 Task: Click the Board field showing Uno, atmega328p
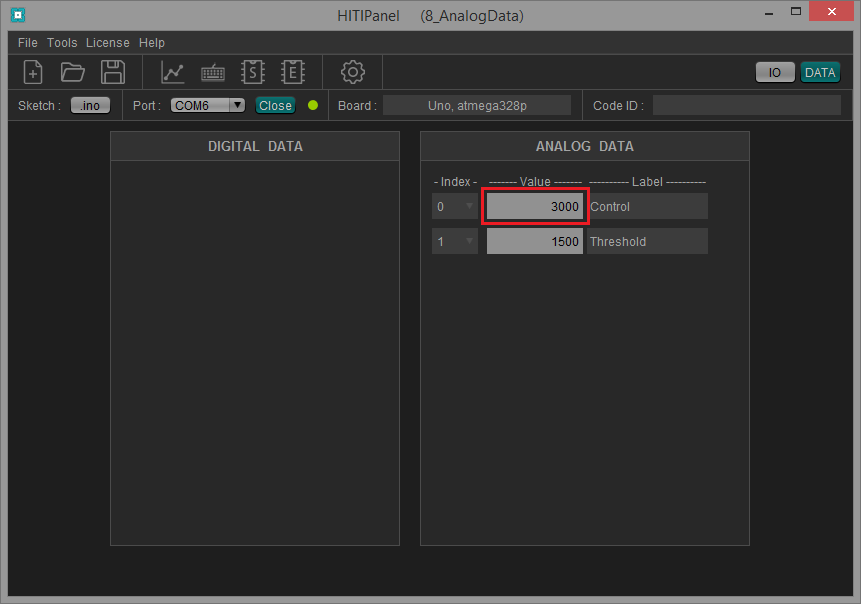[477, 105]
